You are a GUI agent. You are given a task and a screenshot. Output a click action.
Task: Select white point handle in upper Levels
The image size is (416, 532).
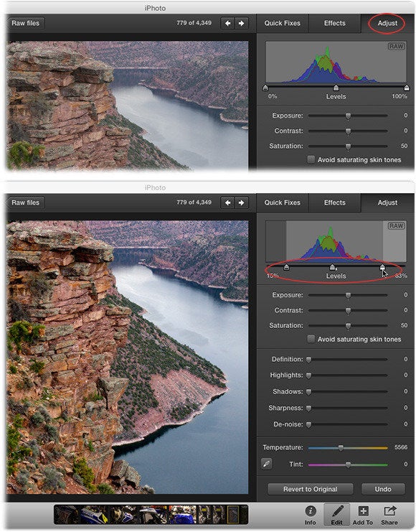[x=407, y=88]
